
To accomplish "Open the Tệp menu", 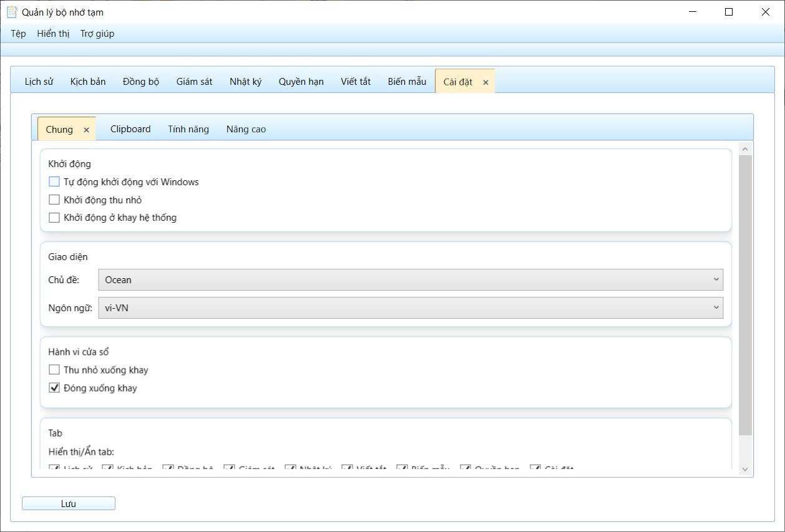I will pos(18,34).
